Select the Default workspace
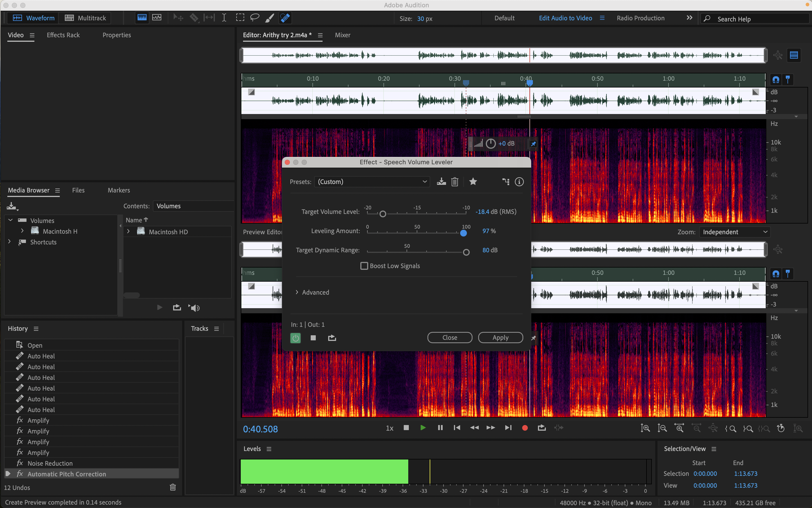Image resolution: width=812 pixels, height=508 pixels. 504,18
